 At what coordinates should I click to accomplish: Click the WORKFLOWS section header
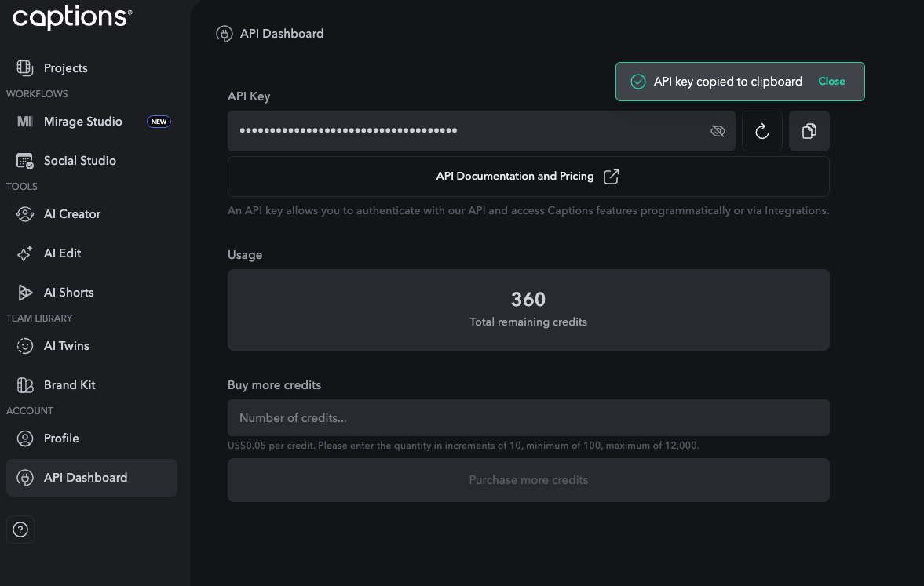click(x=37, y=94)
